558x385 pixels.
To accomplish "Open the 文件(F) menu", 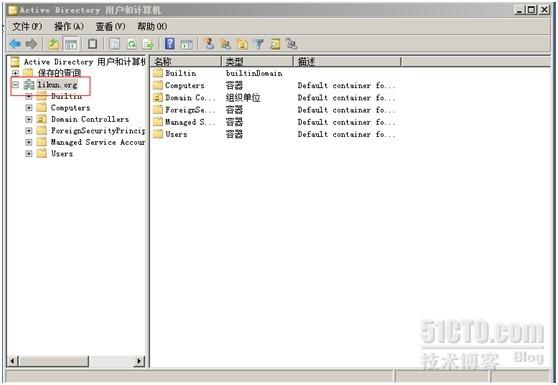I will tap(27, 26).
